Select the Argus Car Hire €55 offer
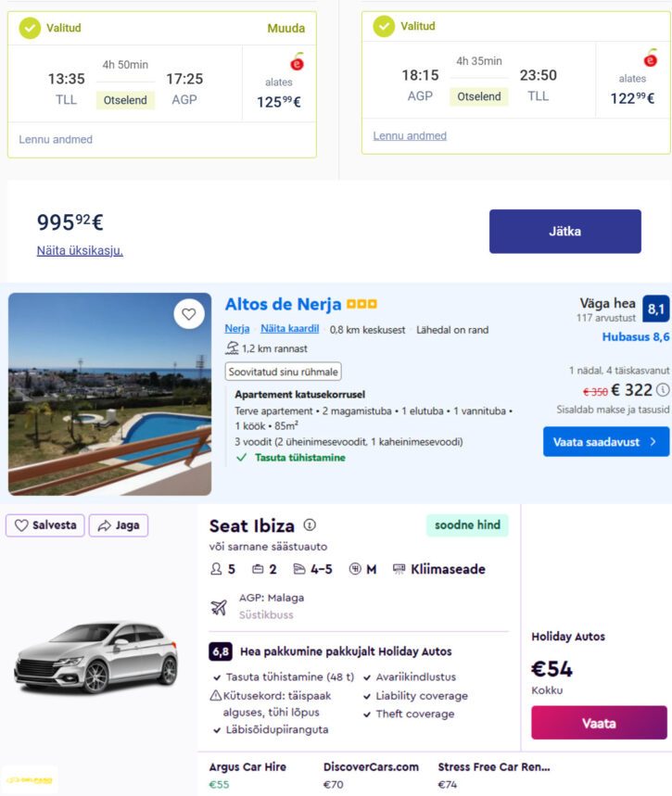Screen dimensions: 672x796 pyautogui.click(x=247, y=776)
